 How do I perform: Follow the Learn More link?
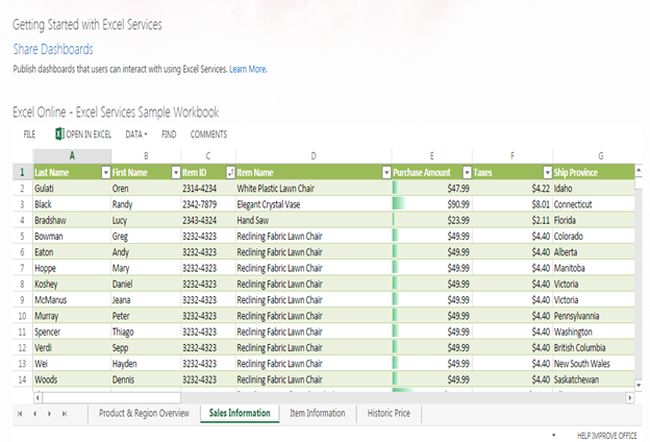point(248,69)
